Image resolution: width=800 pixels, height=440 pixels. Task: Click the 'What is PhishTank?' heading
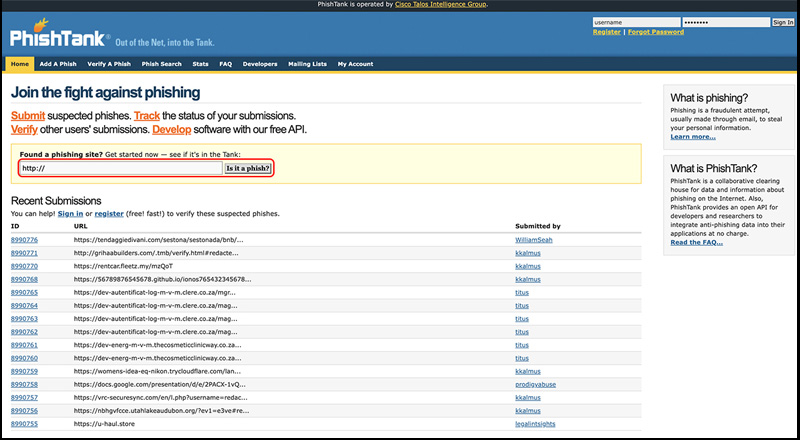tap(714, 168)
